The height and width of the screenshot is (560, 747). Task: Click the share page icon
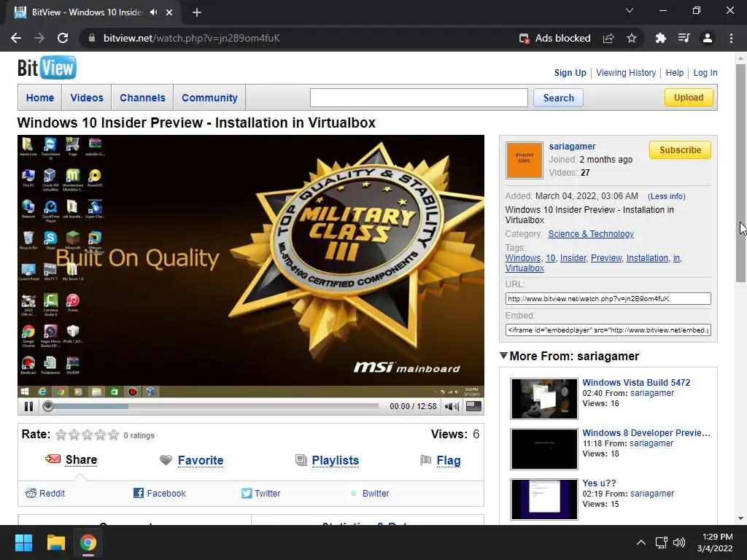(608, 38)
